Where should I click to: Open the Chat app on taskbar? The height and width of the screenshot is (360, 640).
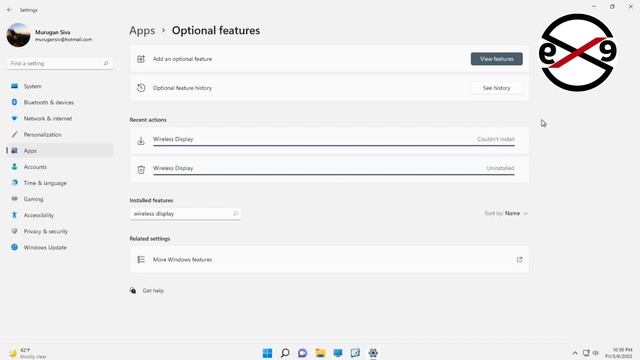302,353
